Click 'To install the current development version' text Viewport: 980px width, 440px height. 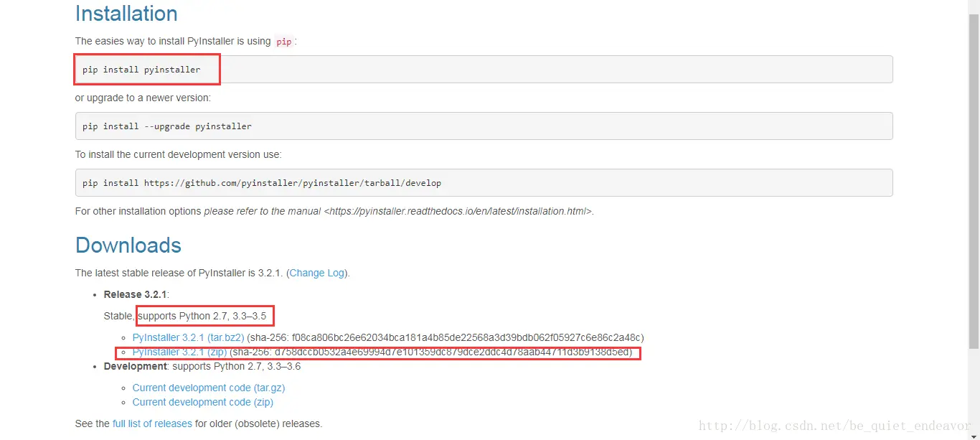[x=179, y=154]
